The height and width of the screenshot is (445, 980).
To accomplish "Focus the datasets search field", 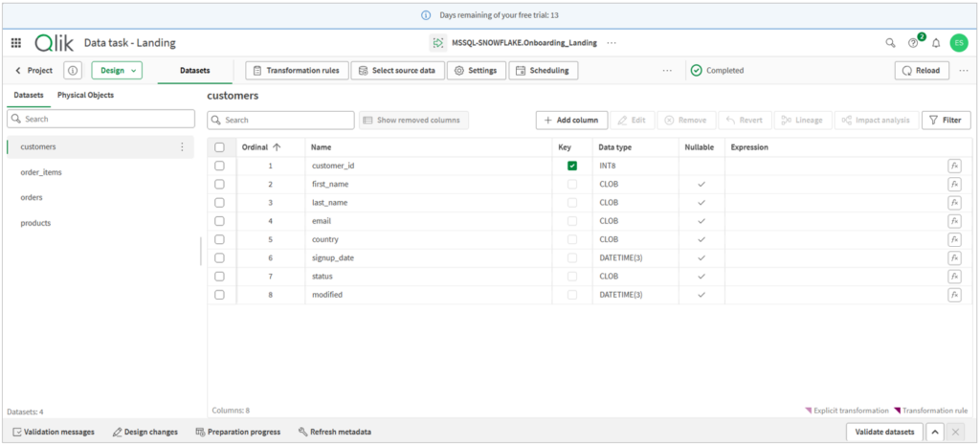I will point(100,119).
